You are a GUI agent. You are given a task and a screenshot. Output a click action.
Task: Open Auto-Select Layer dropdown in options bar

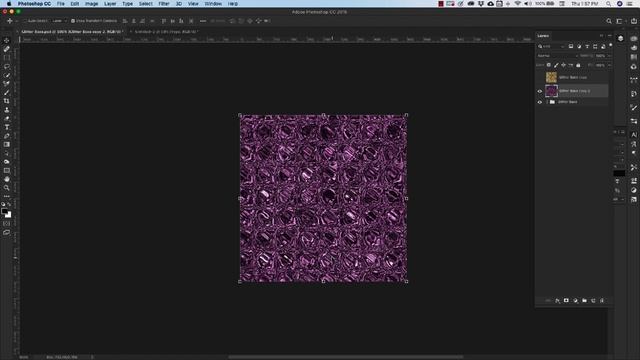60,21
